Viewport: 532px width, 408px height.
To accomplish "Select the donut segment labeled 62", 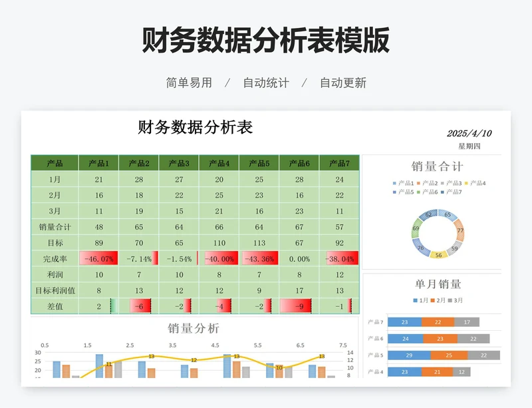I will coord(428,215).
